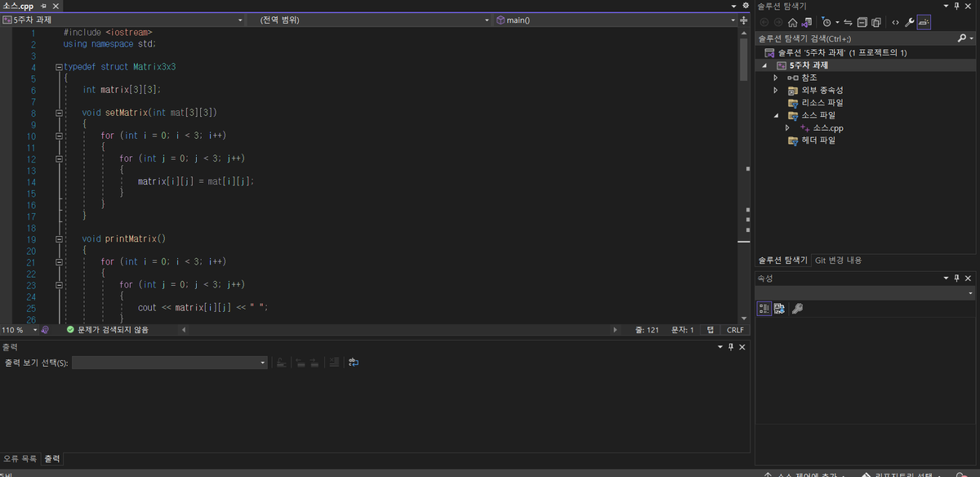This screenshot has width=980, height=477.
Task: Click Property Pages wrench icon in Properties panel
Action: coord(798,308)
